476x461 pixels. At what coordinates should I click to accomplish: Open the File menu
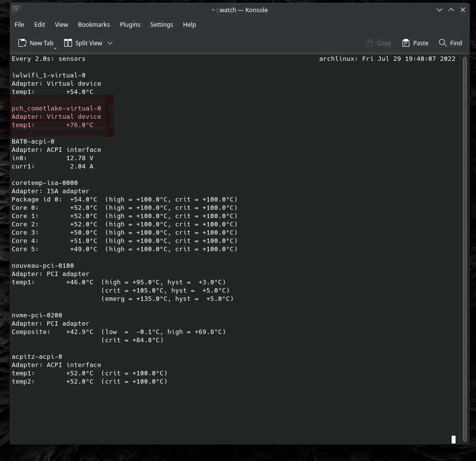[19, 25]
